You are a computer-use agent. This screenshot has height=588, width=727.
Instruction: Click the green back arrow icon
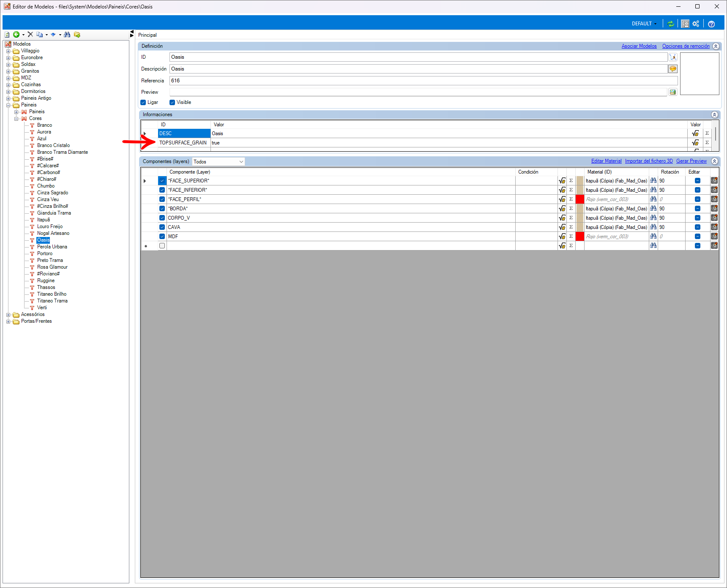[16, 35]
